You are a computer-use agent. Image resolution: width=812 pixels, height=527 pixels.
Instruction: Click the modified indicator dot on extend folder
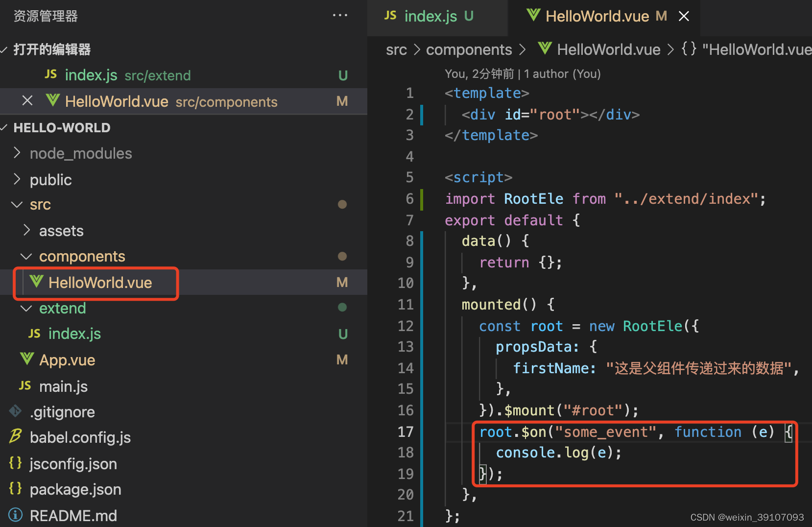342,308
